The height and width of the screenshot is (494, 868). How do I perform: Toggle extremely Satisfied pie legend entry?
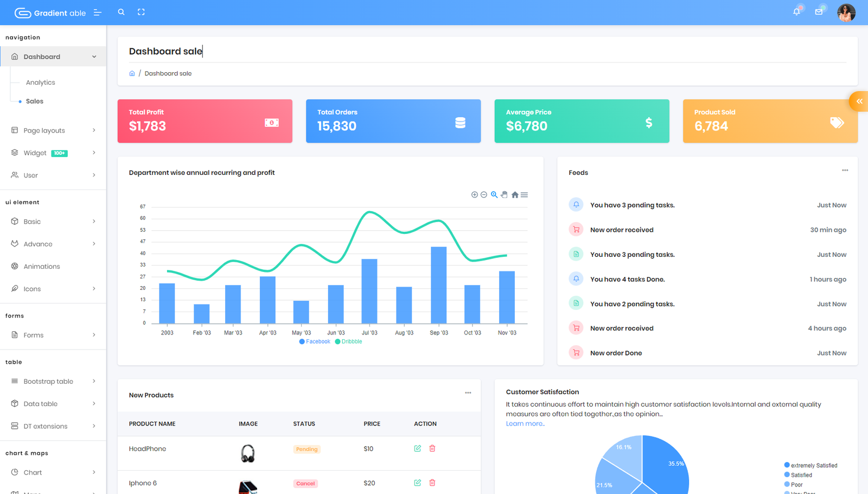coord(810,465)
